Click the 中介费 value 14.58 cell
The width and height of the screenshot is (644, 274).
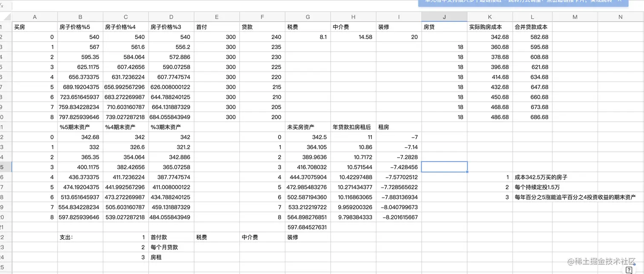(353, 37)
